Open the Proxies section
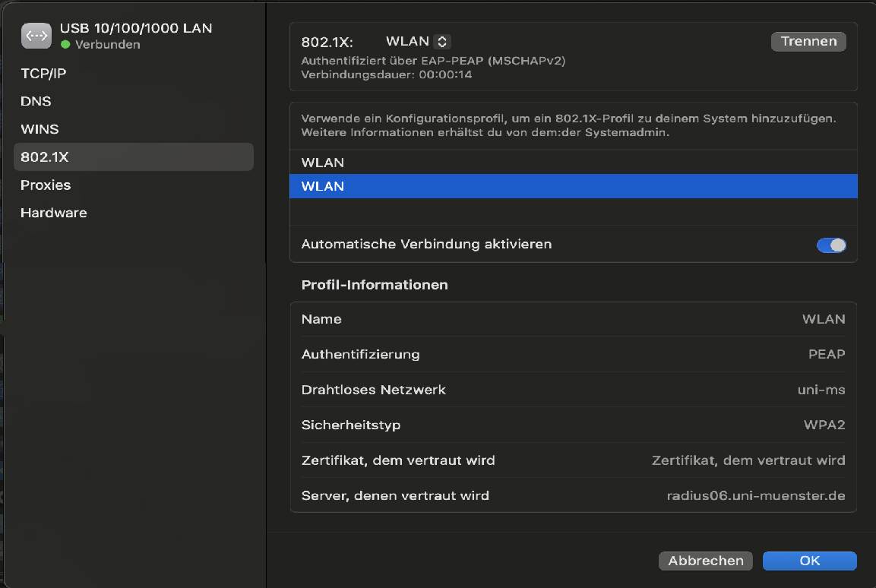The height and width of the screenshot is (588, 876). tap(46, 185)
